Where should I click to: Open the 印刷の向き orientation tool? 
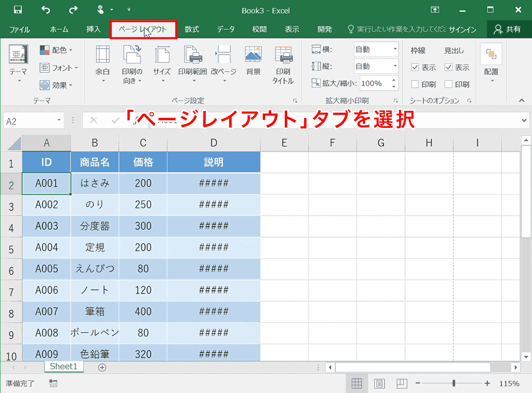coord(132,63)
